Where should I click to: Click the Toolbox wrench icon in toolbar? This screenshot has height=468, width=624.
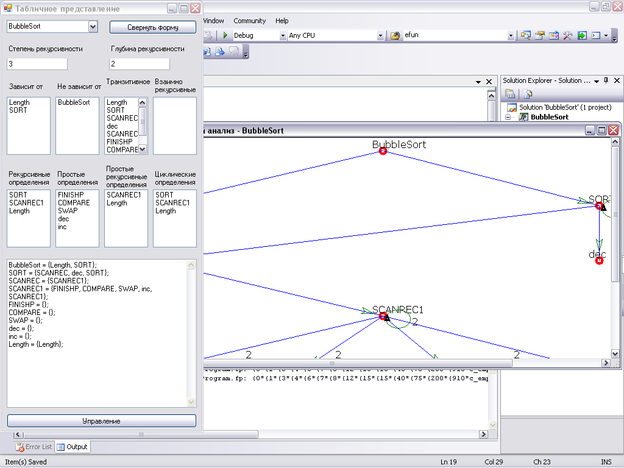pos(566,35)
